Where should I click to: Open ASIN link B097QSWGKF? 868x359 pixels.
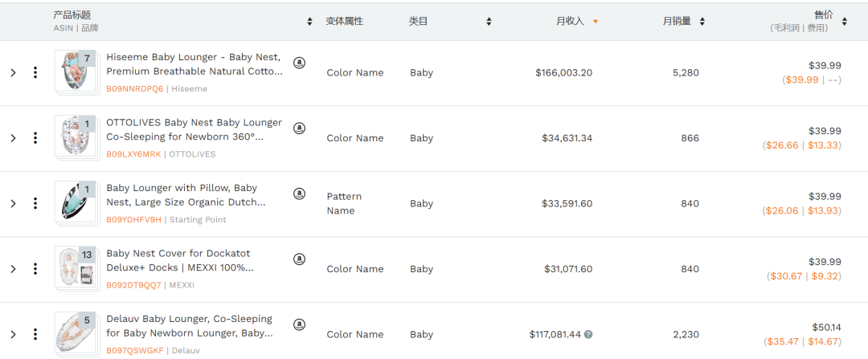(135, 350)
